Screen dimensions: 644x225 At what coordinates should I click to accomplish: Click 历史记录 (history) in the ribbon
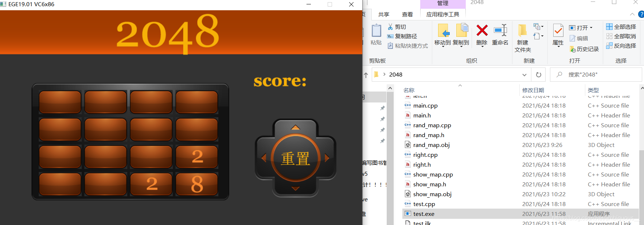584,49
